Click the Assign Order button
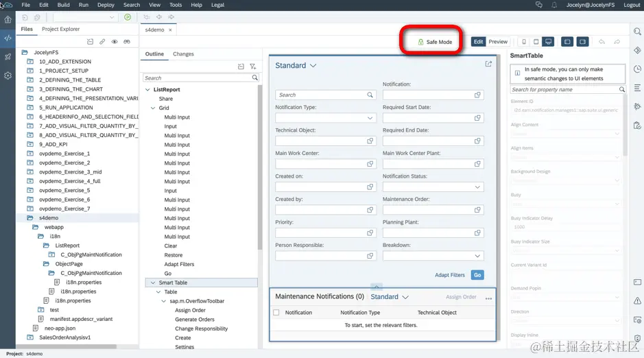644x358 pixels. coord(461,297)
